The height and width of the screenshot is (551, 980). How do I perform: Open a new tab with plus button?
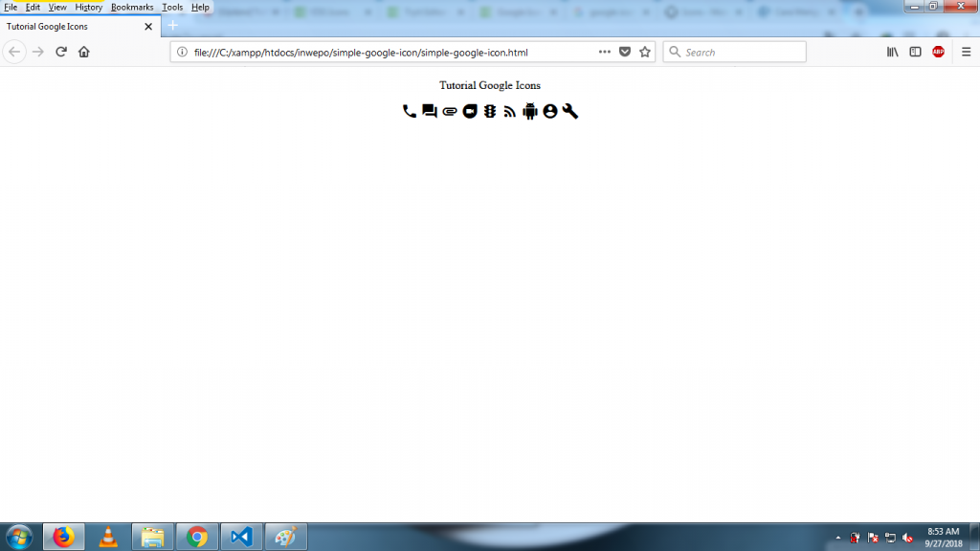tap(173, 26)
